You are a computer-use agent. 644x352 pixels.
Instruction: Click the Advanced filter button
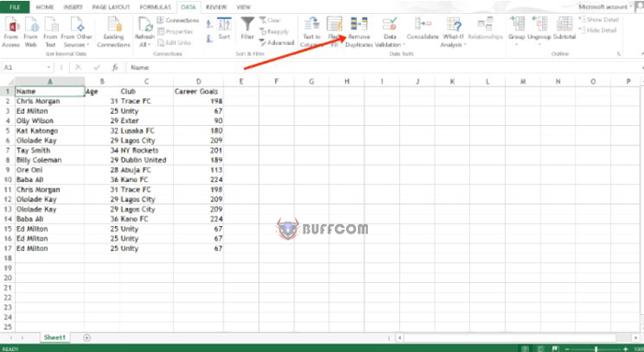click(277, 42)
